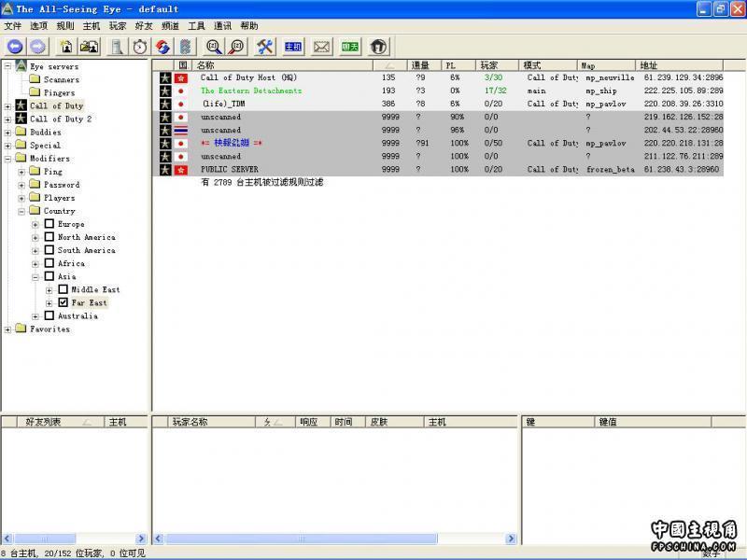
Task: Collapse the Country folder node
Action: click(x=21, y=212)
